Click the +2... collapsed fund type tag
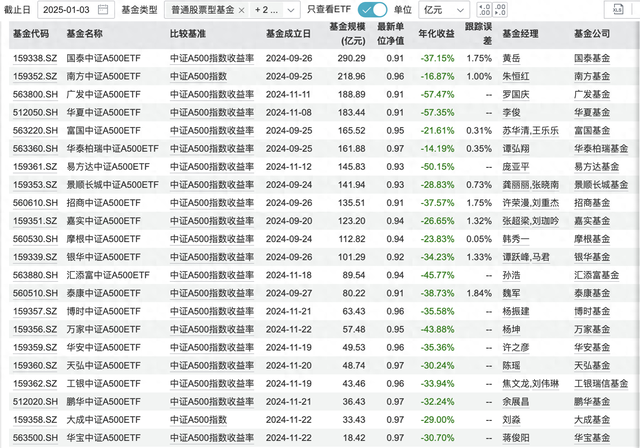This screenshot has width=640, height=448. (266, 10)
